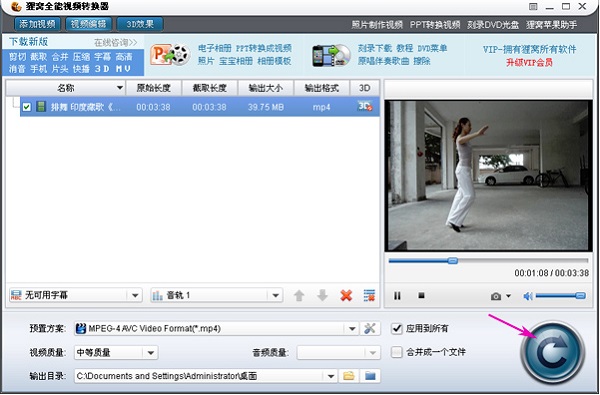Start conversion with the big round convert button
Image resolution: width=600 pixels, height=395 pixels.
tap(553, 352)
